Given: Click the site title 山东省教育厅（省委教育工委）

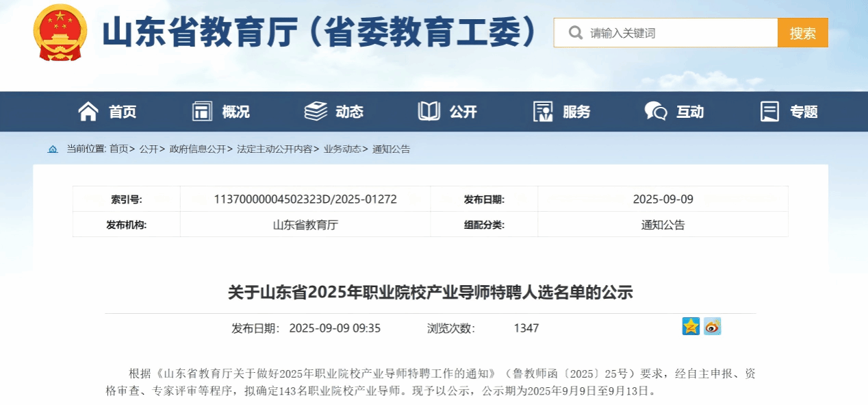Looking at the screenshot, I should (320, 32).
